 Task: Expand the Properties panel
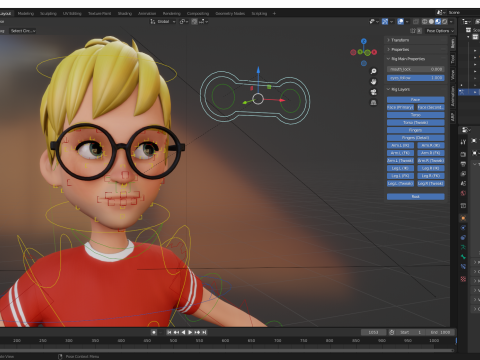click(x=416, y=49)
